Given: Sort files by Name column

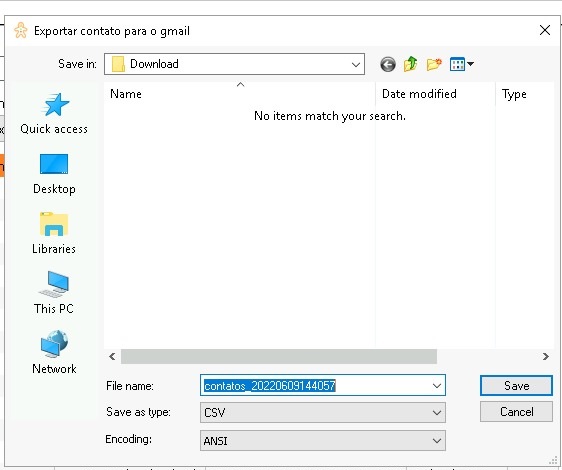Looking at the screenshot, I should click(x=239, y=94).
